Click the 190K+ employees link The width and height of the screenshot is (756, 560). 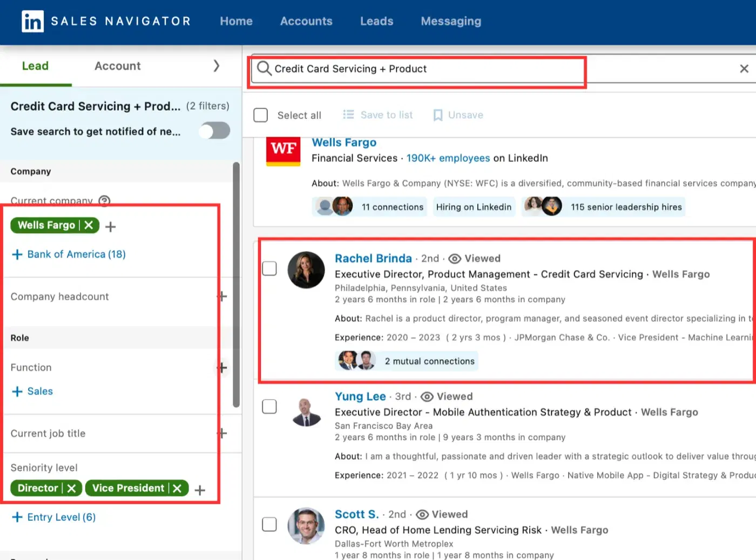click(448, 158)
